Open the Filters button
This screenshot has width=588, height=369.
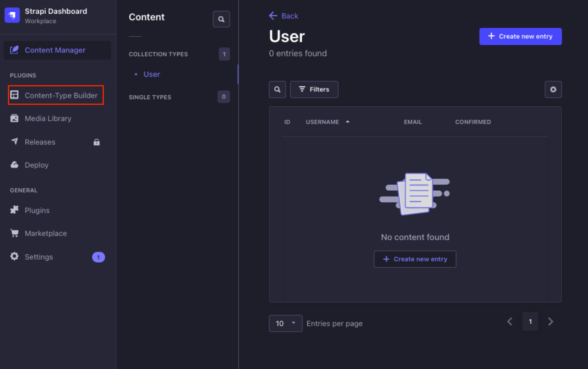click(314, 90)
